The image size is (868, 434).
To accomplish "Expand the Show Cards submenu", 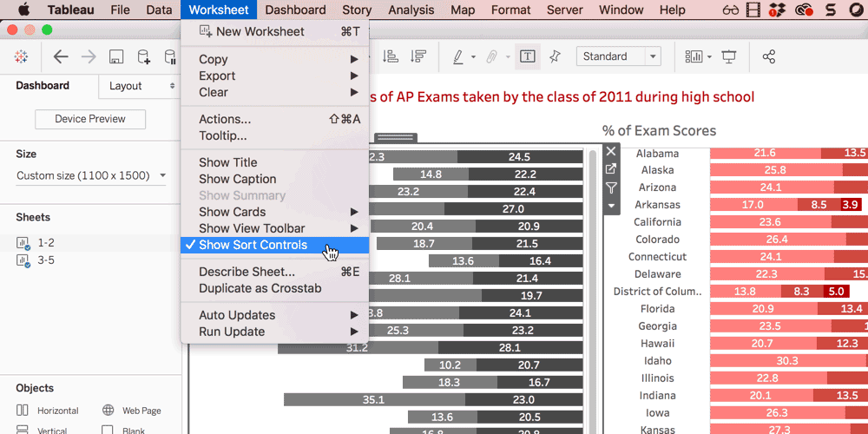I will click(x=274, y=212).
